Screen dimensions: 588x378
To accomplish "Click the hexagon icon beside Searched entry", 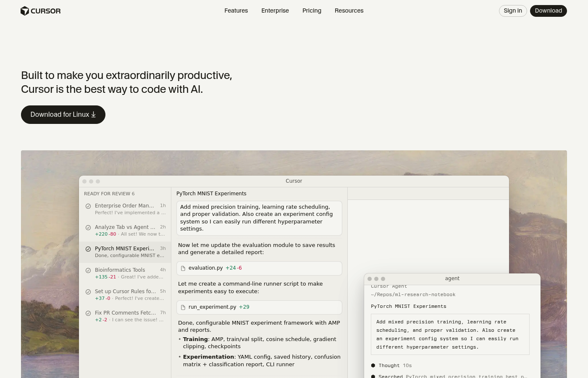I will 373,376.
